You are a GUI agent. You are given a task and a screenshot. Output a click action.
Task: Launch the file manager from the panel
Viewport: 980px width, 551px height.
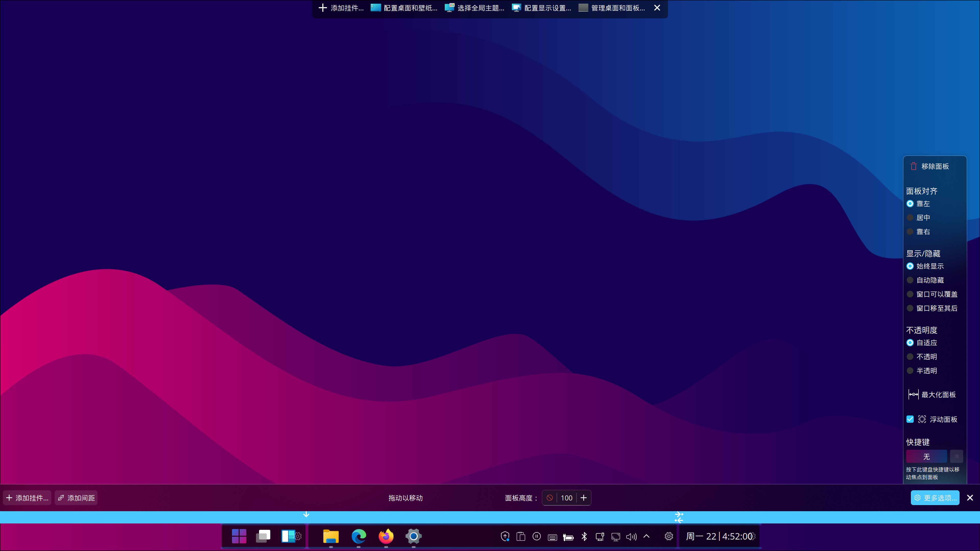click(x=331, y=536)
